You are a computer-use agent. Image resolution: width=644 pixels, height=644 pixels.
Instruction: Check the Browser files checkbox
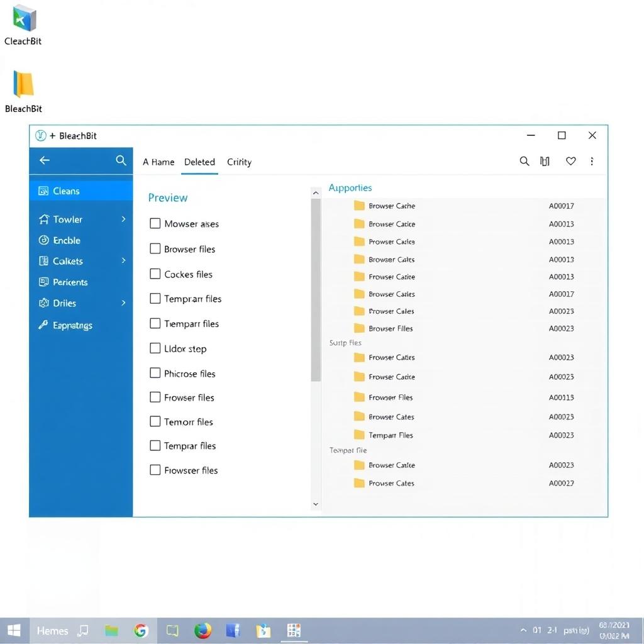point(155,248)
